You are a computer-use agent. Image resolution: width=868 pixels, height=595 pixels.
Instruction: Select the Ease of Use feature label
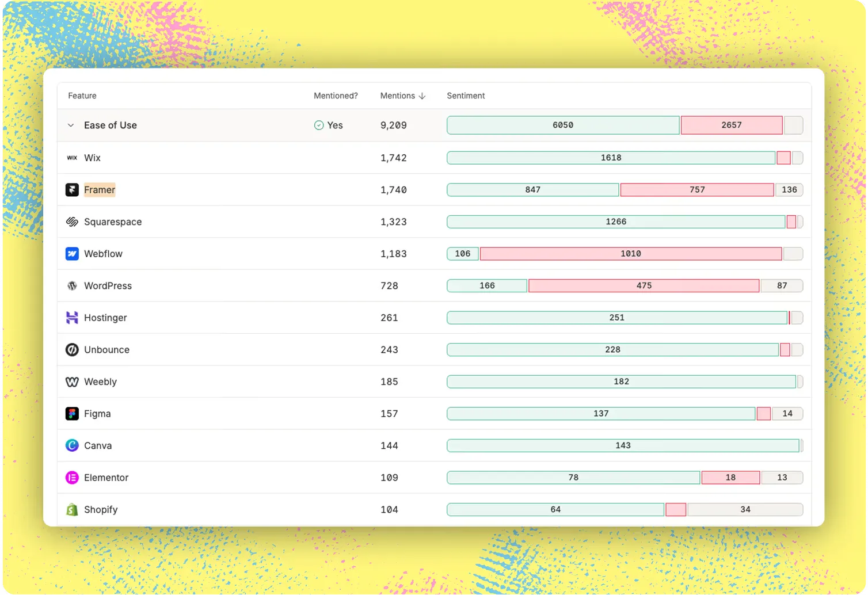tap(111, 125)
